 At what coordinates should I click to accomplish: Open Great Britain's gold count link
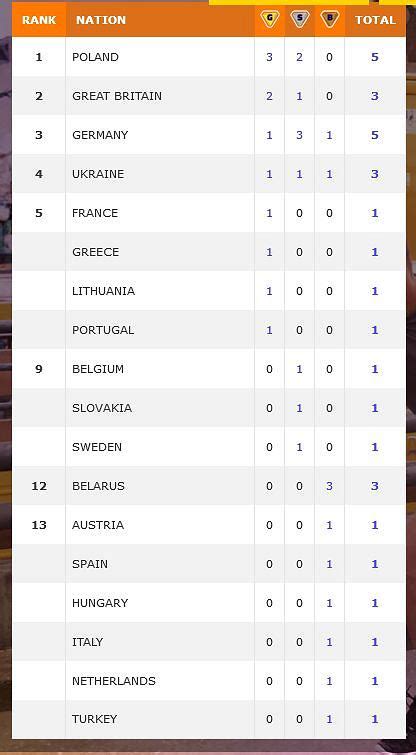(x=269, y=96)
